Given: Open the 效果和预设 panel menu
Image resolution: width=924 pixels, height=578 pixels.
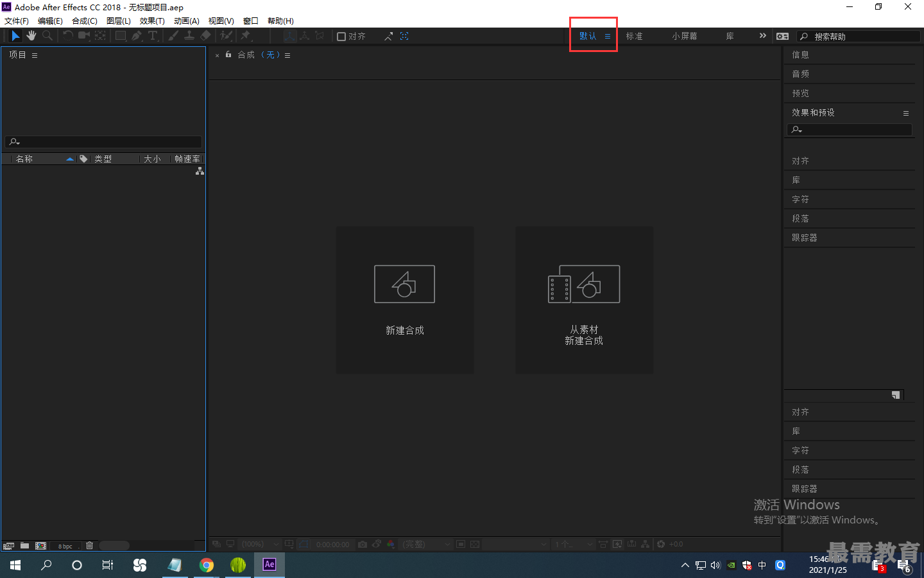Looking at the screenshot, I should pos(906,113).
